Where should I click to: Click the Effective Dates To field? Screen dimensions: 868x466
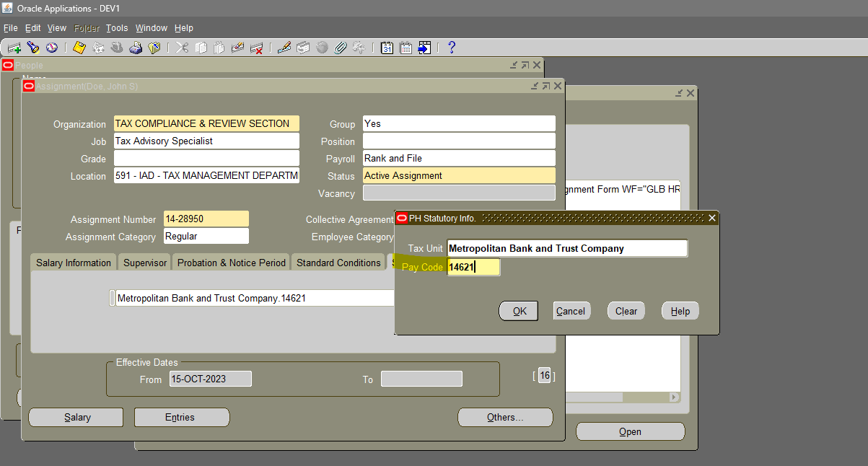click(x=421, y=379)
